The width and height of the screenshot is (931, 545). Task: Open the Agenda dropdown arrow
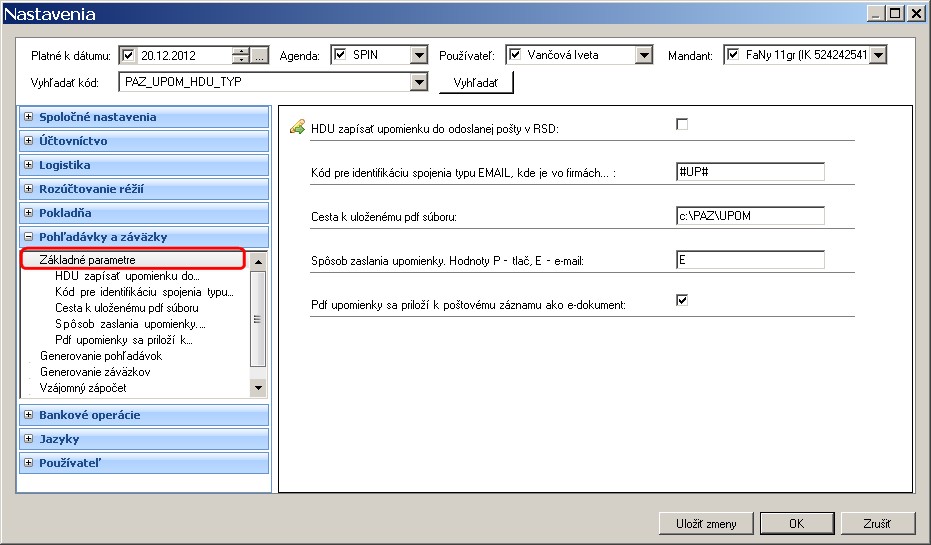click(419, 55)
